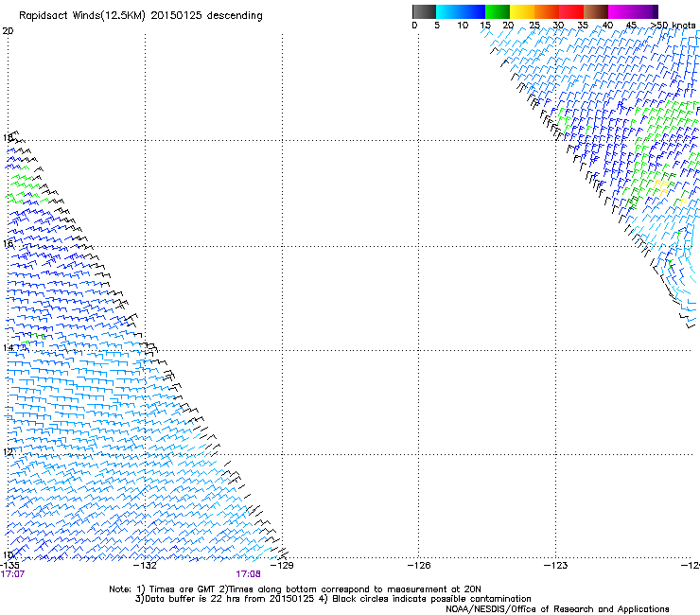The height and width of the screenshot is (615, 700).
Task: Click the purple '17:07' time stamp
Action: pos(12,574)
